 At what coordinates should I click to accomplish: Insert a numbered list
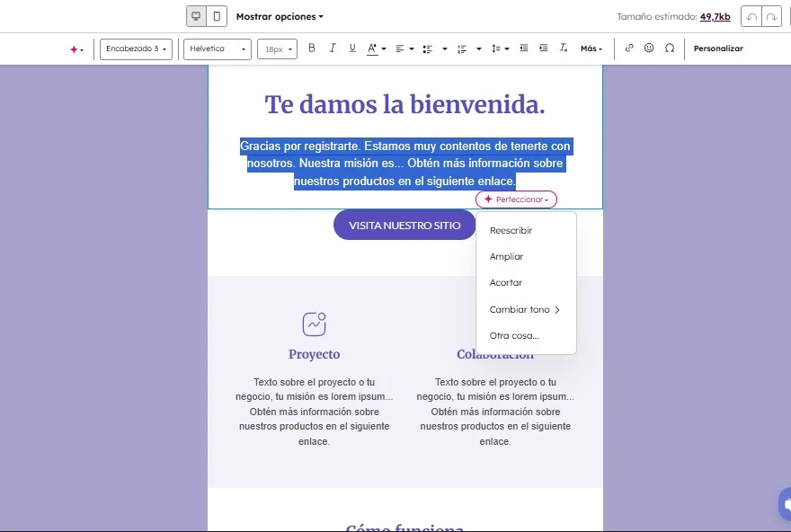(463, 49)
